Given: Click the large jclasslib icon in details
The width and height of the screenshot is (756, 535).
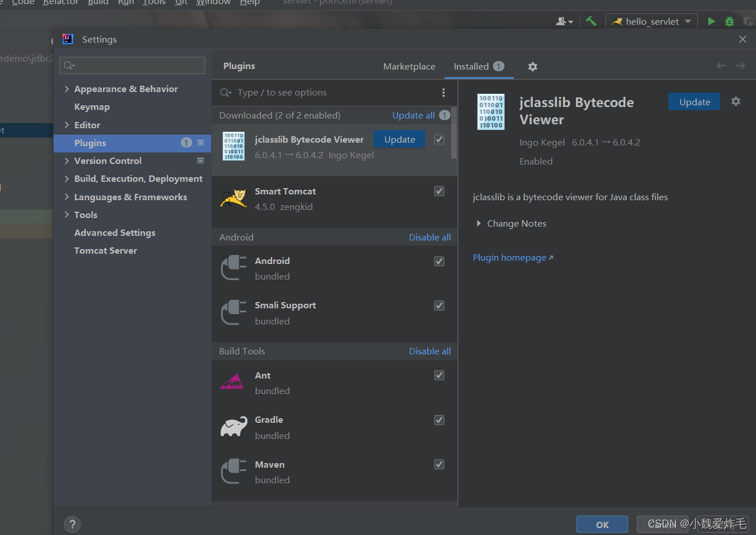Looking at the screenshot, I should pyautogui.click(x=491, y=112).
